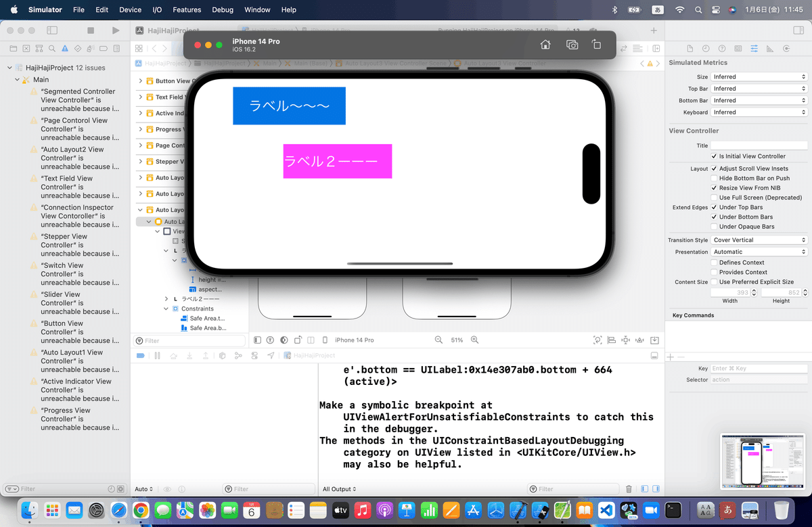Select the Issue navigator warning icon
812x527 pixels.
coord(65,49)
